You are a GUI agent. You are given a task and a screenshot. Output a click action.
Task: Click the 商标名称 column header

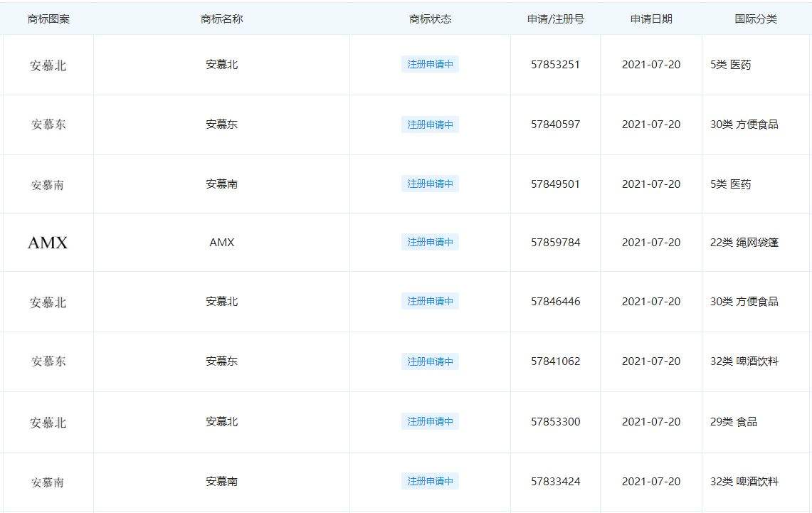pos(221,18)
